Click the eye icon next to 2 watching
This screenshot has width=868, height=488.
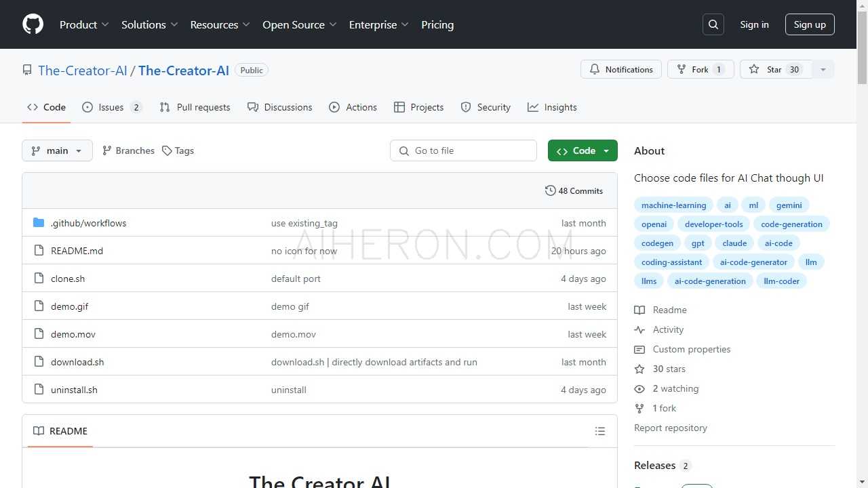(x=639, y=388)
